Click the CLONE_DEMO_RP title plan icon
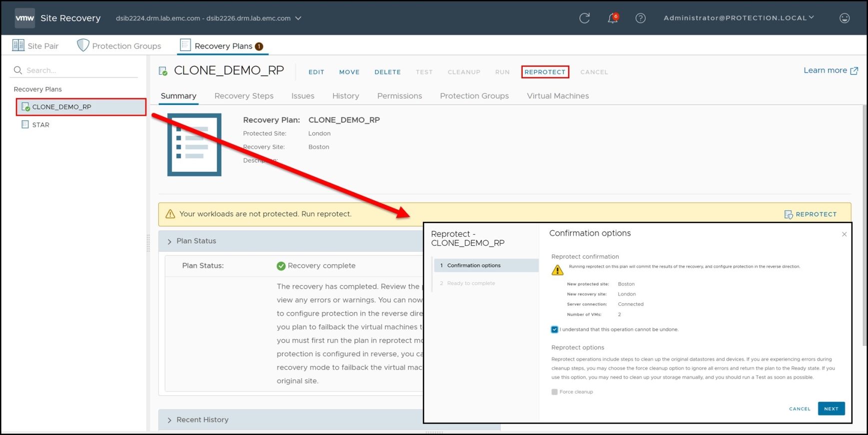Viewport: 868px width, 435px height. (x=163, y=71)
